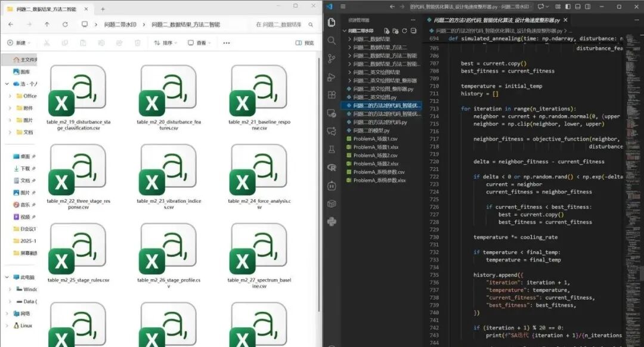Go back in VS Code navigation history

392,7
